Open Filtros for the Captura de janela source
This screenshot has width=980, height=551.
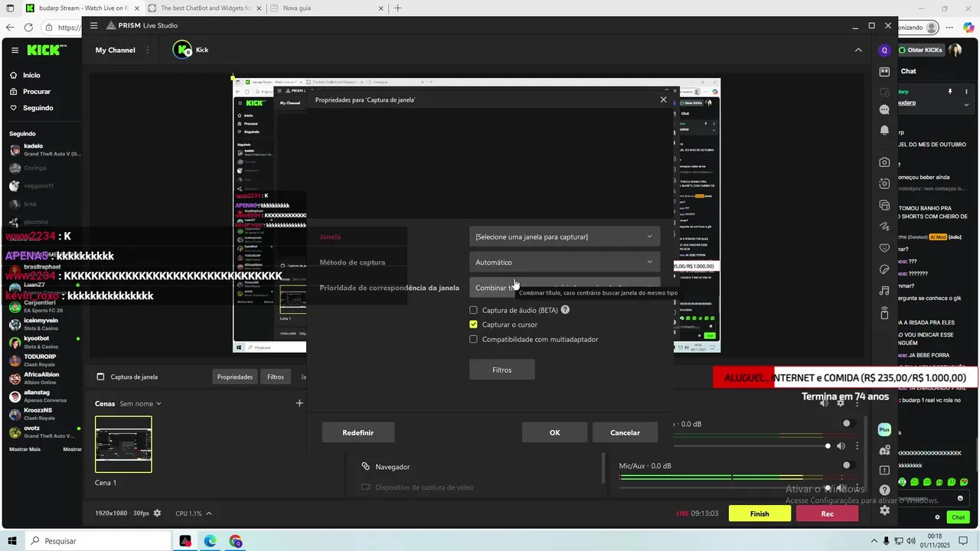pos(276,377)
